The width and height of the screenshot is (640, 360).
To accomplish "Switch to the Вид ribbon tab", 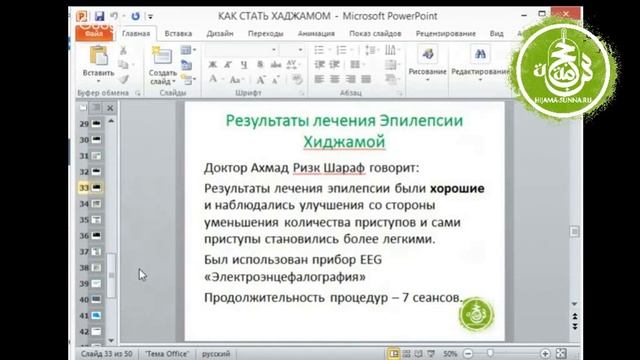I will click(496, 33).
